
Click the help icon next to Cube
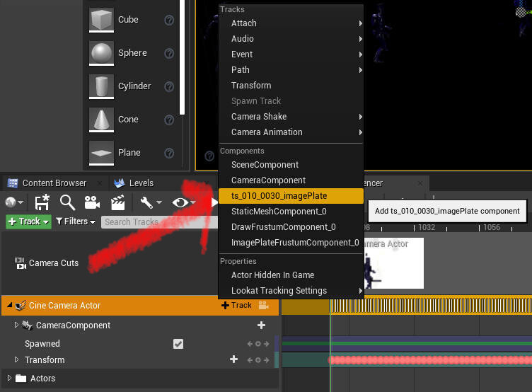[x=169, y=20]
